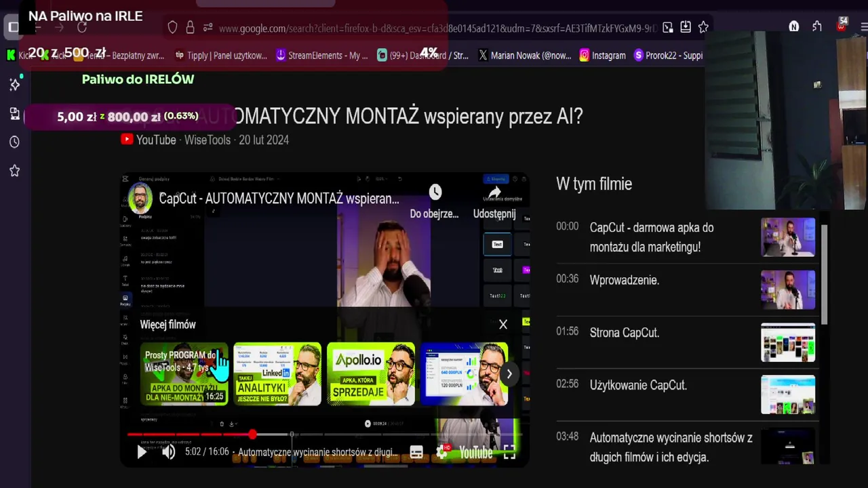The width and height of the screenshot is (868, 488).
Task: Open YouTube player settings gear
Action: pos(442,452)
